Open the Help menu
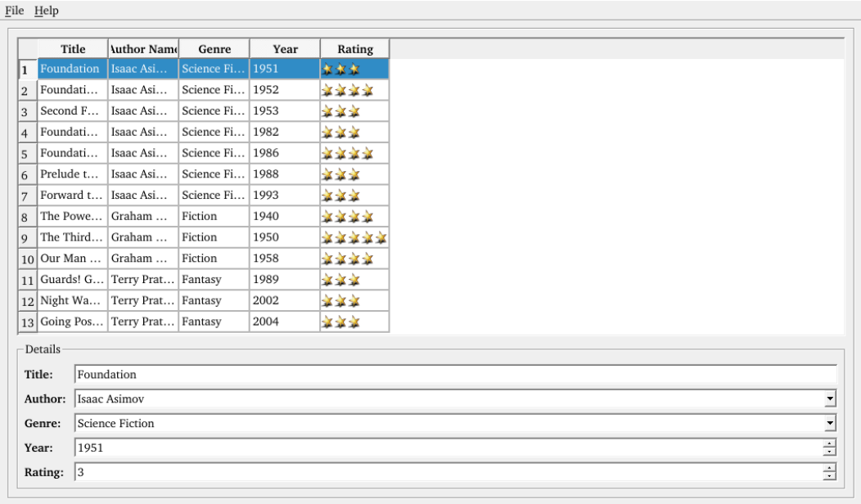 point(47,11)
